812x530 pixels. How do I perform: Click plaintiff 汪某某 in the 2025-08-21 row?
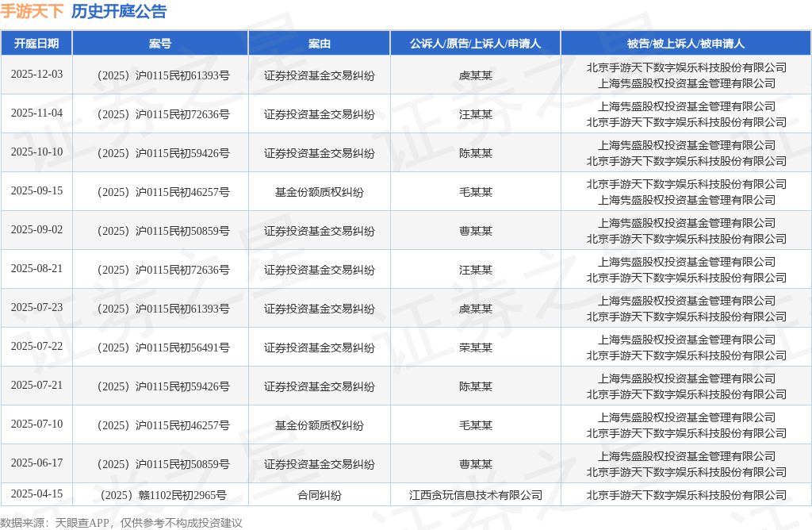click(x=476, y=270)
